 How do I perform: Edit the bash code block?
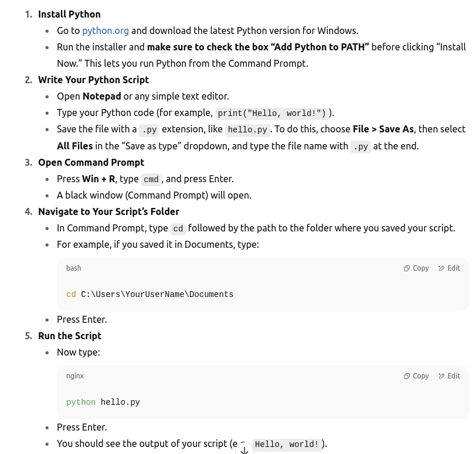coord(449,268)
